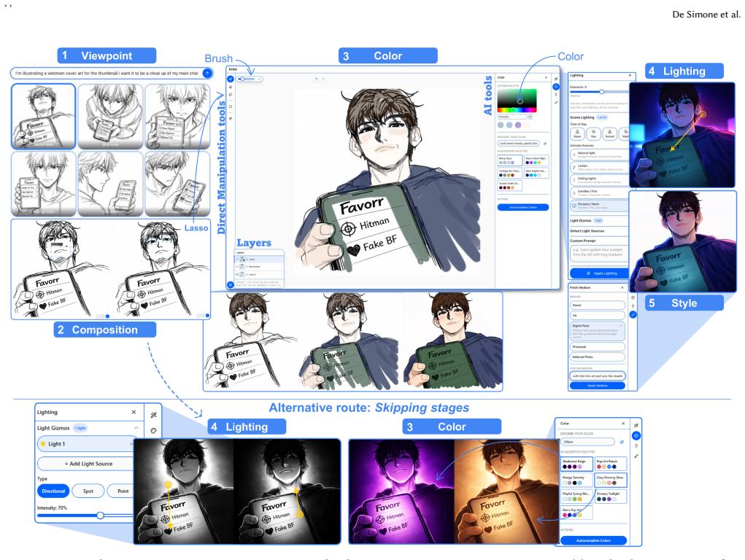The image size is (745, 560).
Task: Click the Intensity 70% slider handle
Action: click(100, 516)
